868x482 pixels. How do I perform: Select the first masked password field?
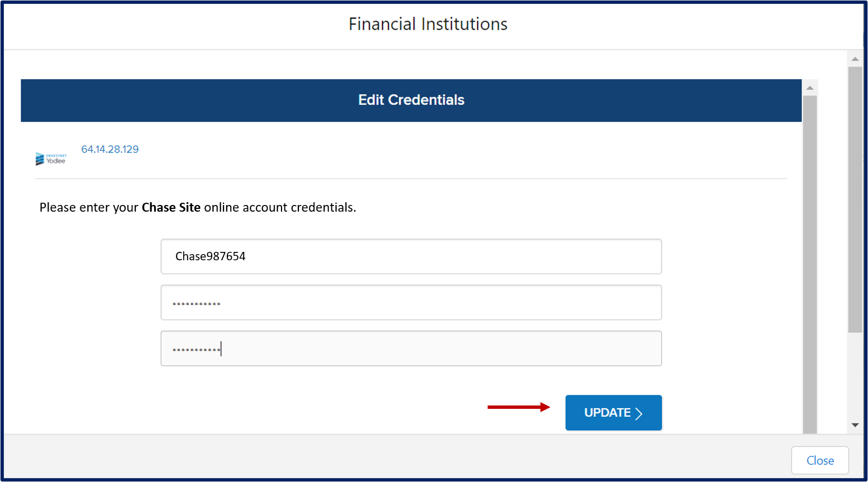[411, 303]
